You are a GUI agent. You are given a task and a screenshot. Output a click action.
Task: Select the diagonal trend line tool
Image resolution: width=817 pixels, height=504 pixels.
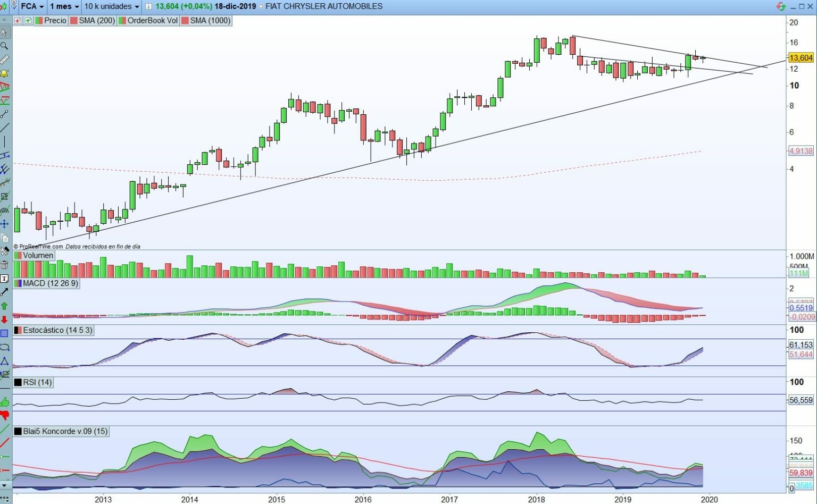pyautogui.click(x=4, y=128)
